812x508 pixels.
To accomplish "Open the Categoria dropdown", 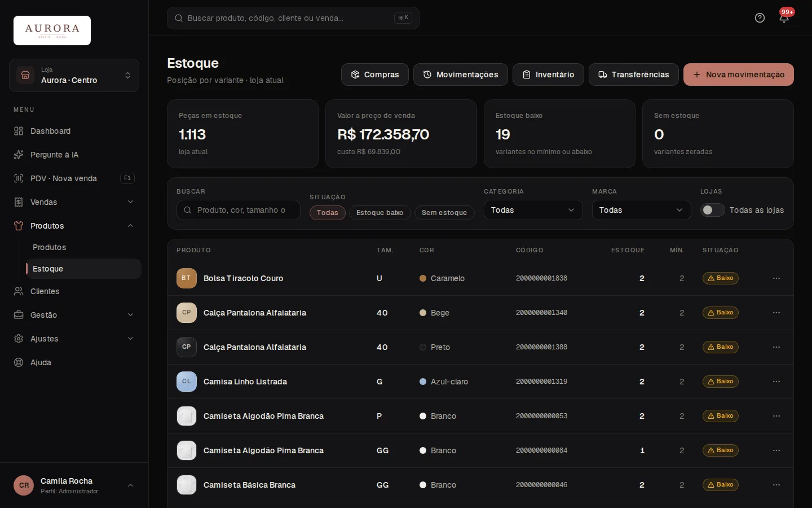I will point(533,210).
